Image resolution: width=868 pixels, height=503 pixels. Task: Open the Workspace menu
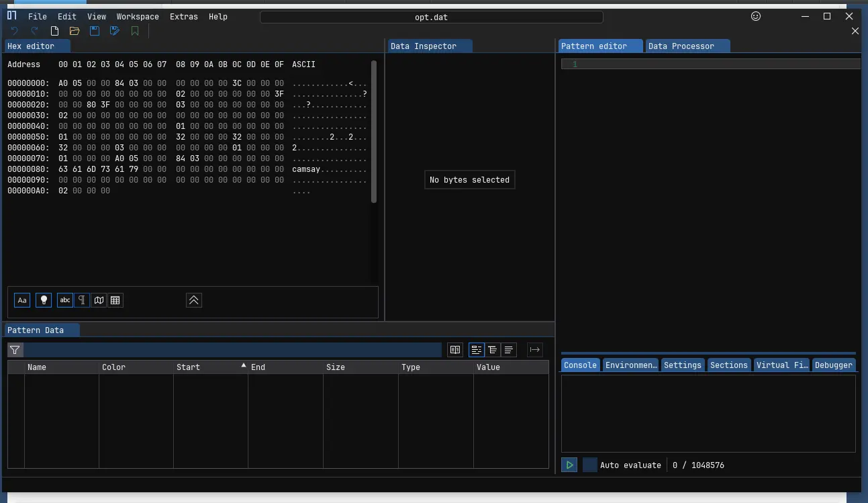click(138, 17)
